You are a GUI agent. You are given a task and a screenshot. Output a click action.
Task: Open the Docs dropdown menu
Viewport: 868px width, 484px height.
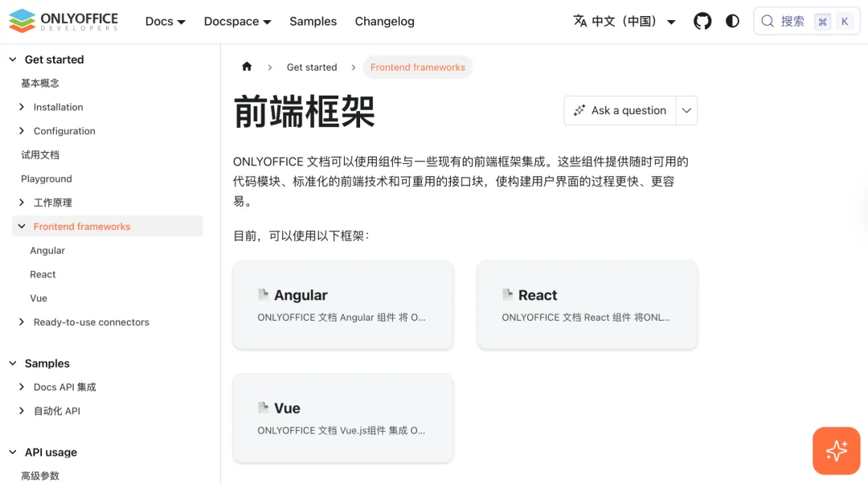tap(165, 21)
